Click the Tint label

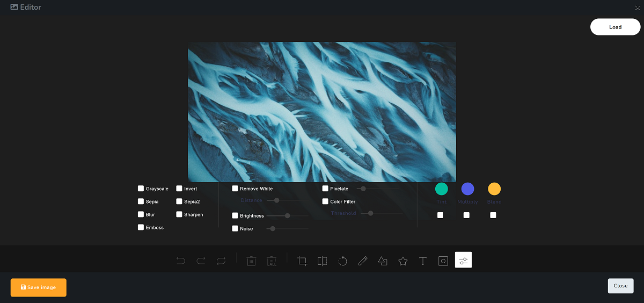click(x=441, y=202)
